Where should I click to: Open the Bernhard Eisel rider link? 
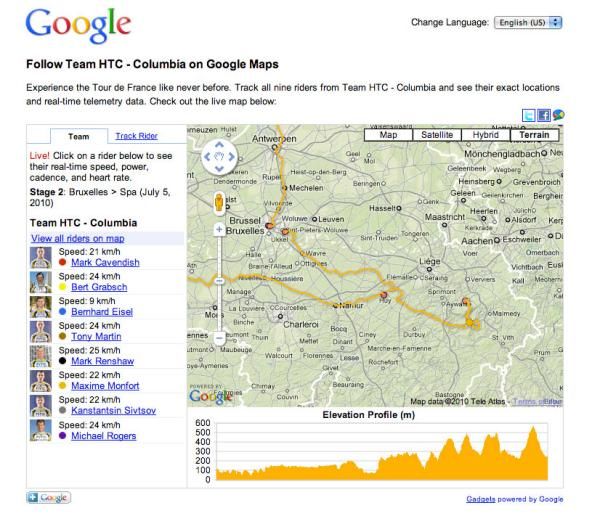point(102,312)
